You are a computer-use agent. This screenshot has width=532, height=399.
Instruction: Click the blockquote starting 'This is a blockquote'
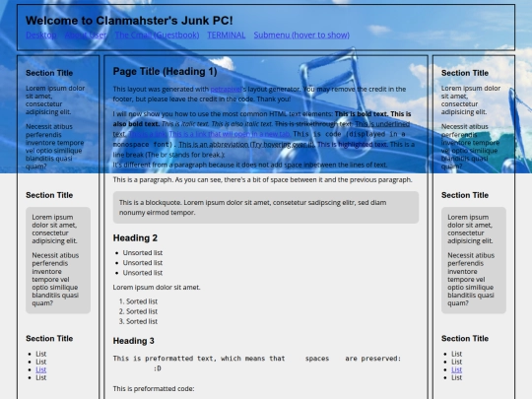click(266, 207)
